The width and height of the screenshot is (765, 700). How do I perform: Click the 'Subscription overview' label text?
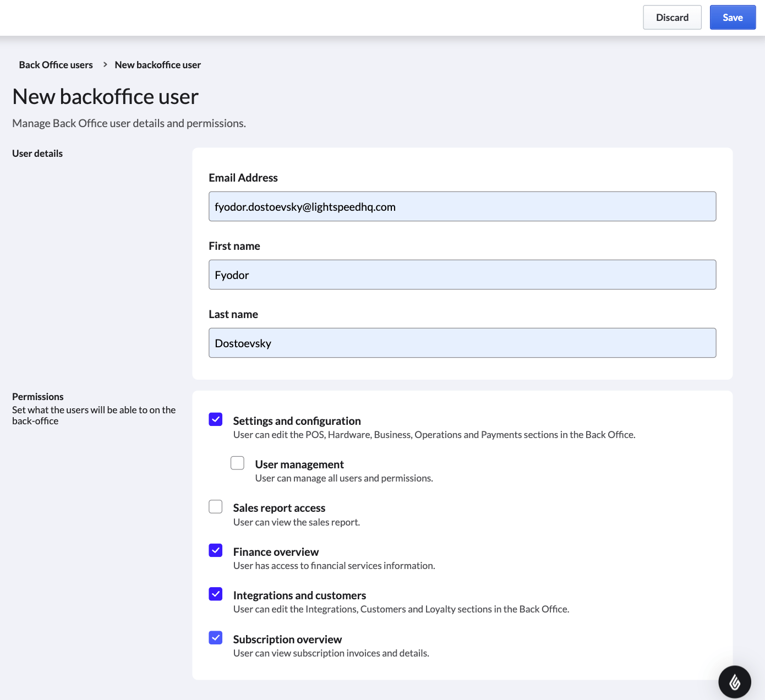[287, 639]
